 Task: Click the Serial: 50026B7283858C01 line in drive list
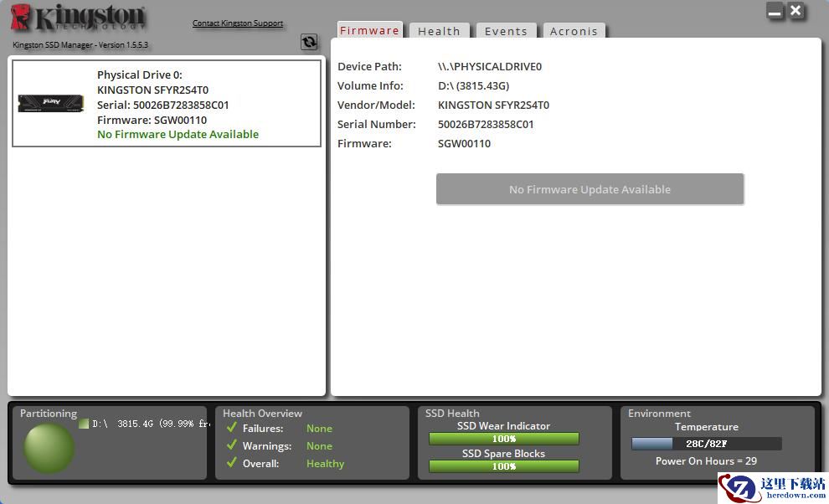[162, 105]
